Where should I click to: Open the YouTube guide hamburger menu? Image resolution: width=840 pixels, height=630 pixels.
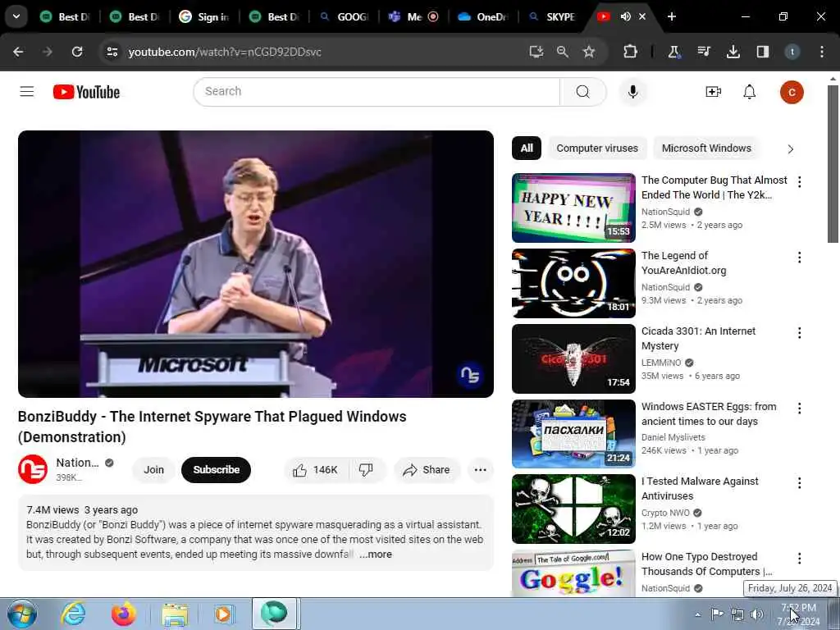tap(27, 92)
